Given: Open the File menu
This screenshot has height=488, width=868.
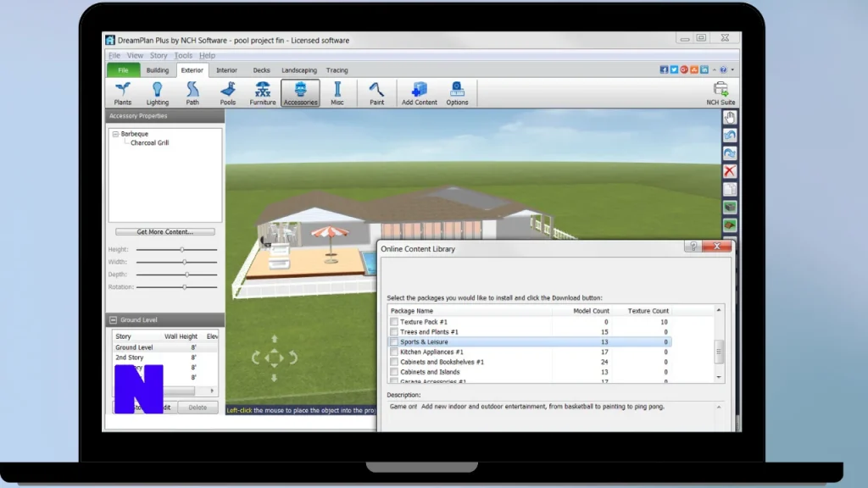Looking at the screenshot, I should click(x=114, y=55).
